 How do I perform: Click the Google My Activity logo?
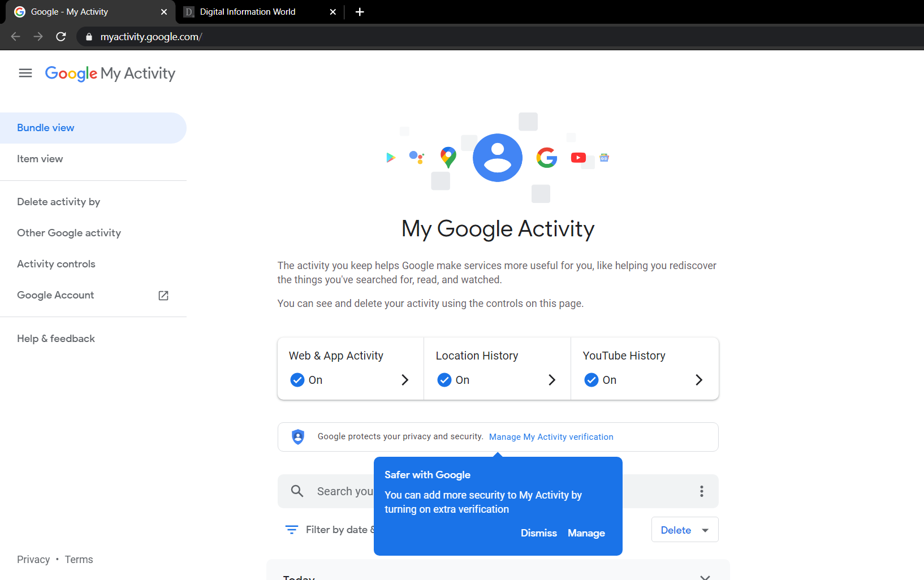tap(110, 73)
